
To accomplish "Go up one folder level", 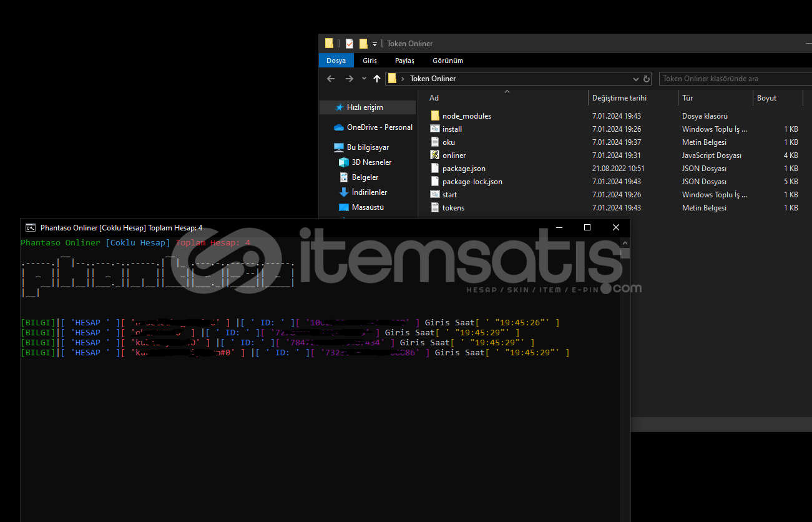I will pos(377,79).
